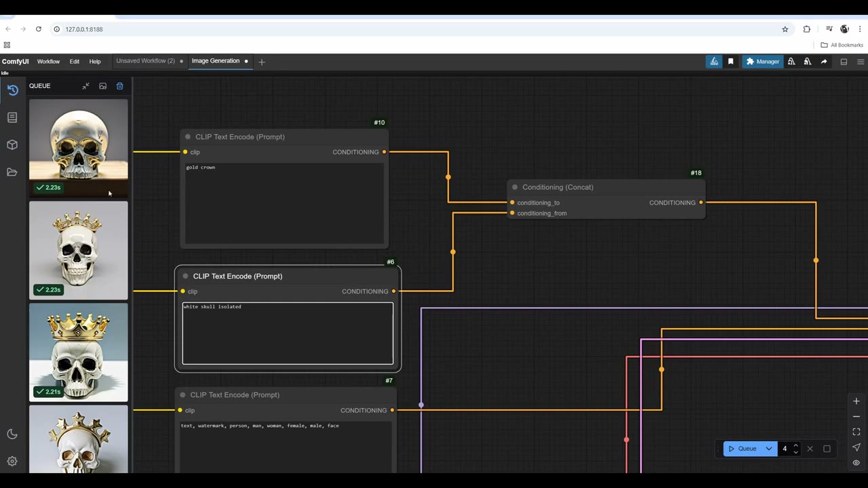Collapse the gold crown CLIP Text Encode node
The width and height of the screenshot is (868, 488).
188,137
